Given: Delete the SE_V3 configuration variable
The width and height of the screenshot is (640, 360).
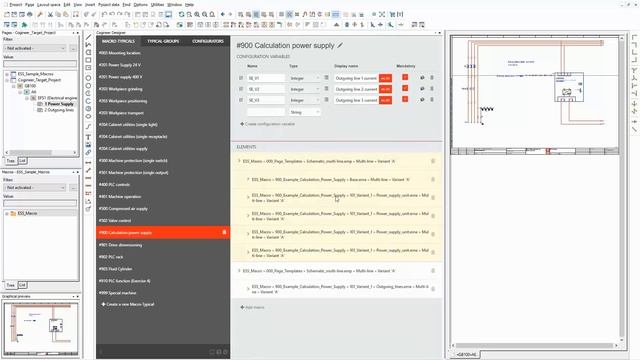Looking at the screenshot, I should 432,100.
